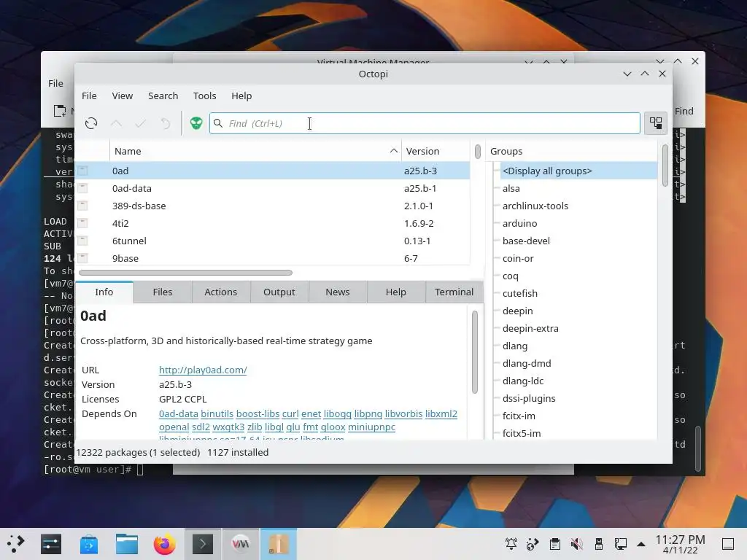The height and width of the screenshot is (560, 747).
Task: Open the KDE application launcher
Action: click(x=15, y=544)
